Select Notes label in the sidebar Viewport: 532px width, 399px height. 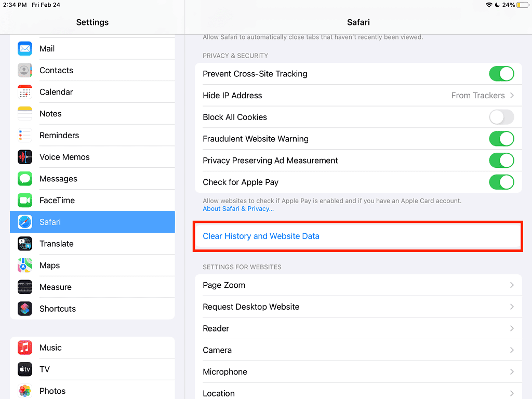tap(50, 114)
